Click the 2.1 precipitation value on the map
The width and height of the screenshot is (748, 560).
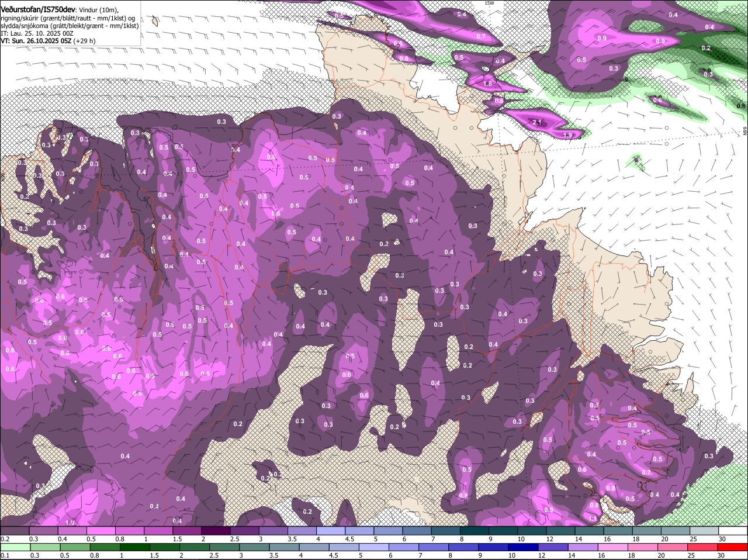coord(538,122)
